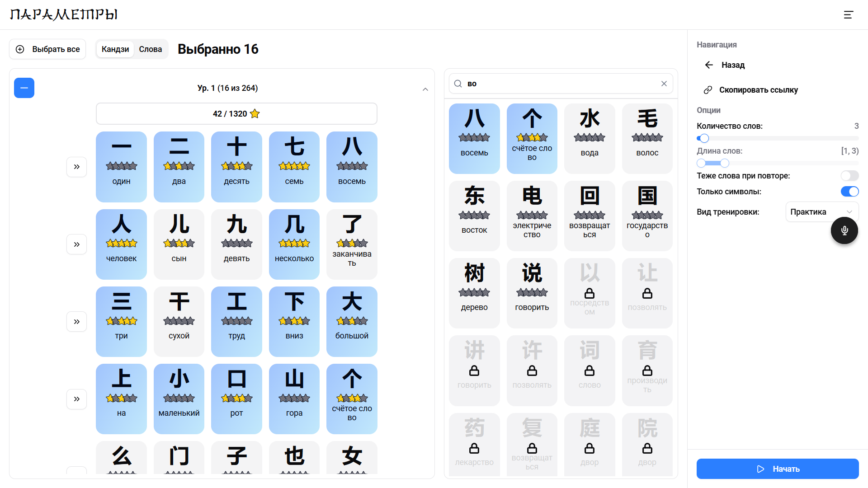
Task: Collapse the Ур. 1 section with the chevron
Action: (425, 89)
